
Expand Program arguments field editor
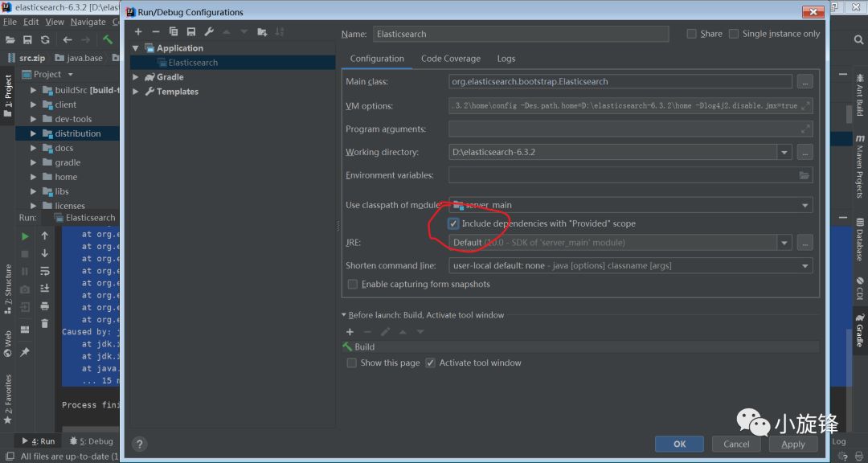805,129
